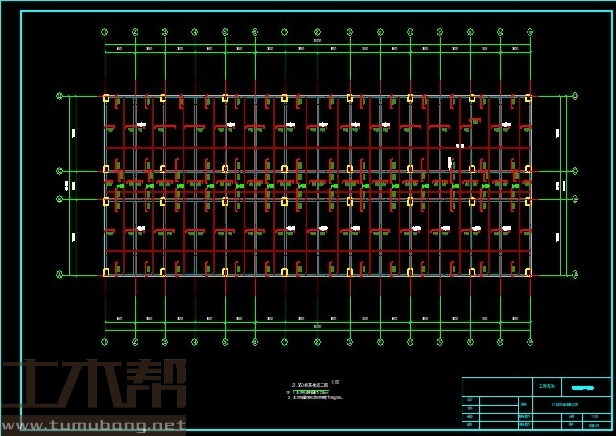Select the yellow column at bottom-left corner
This screenshot has height=436, width=616.
[x=106, y=272]
